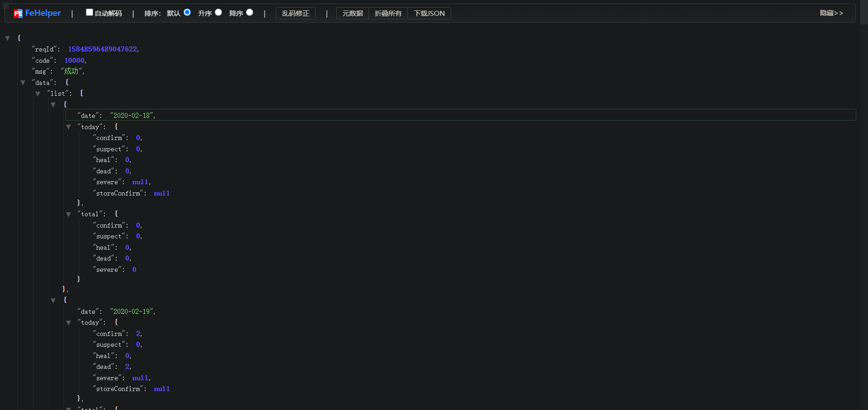
Task: Click "storeConfirm" key under 2020-02-19
Action: coord(118,389)
